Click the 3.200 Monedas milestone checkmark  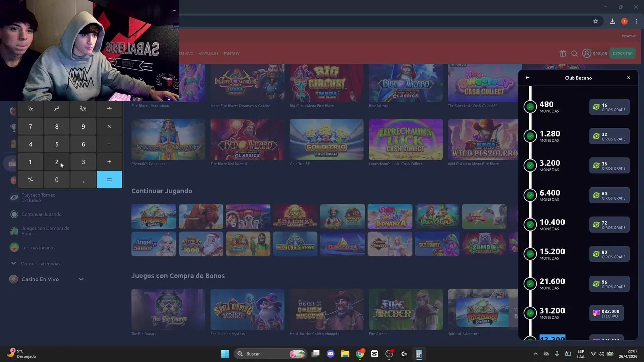point(530,165)
